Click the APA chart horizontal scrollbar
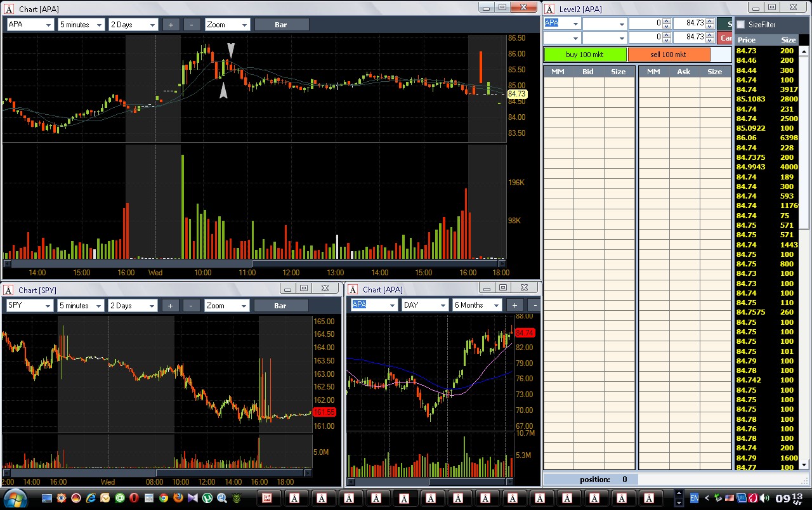 click(x=255, y=263)
